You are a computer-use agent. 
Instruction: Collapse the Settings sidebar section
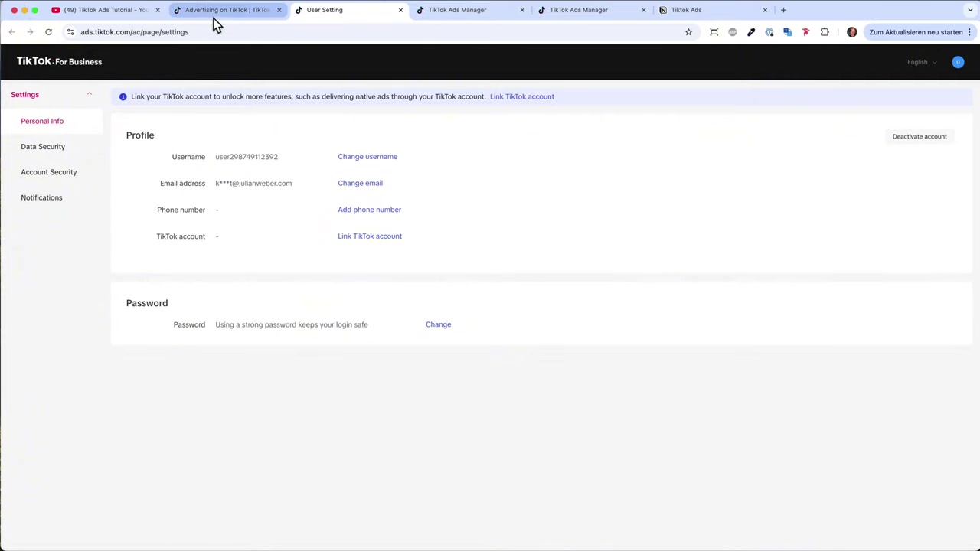coord(89,94)
